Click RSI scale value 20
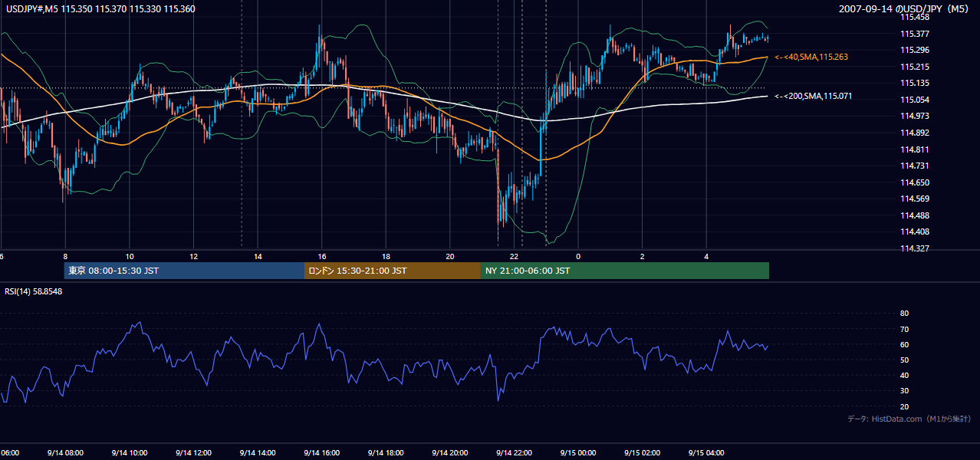This screenshot has height=460, width=980. [x=904, y=406]
